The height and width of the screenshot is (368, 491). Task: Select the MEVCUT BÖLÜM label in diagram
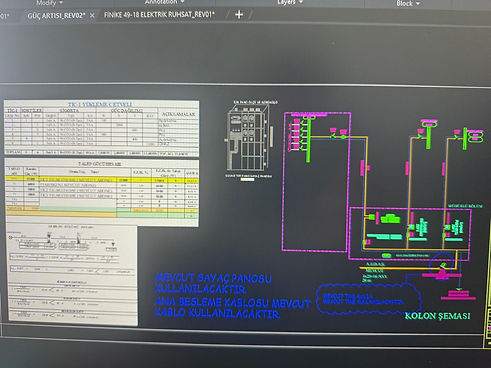pos(465,206)
